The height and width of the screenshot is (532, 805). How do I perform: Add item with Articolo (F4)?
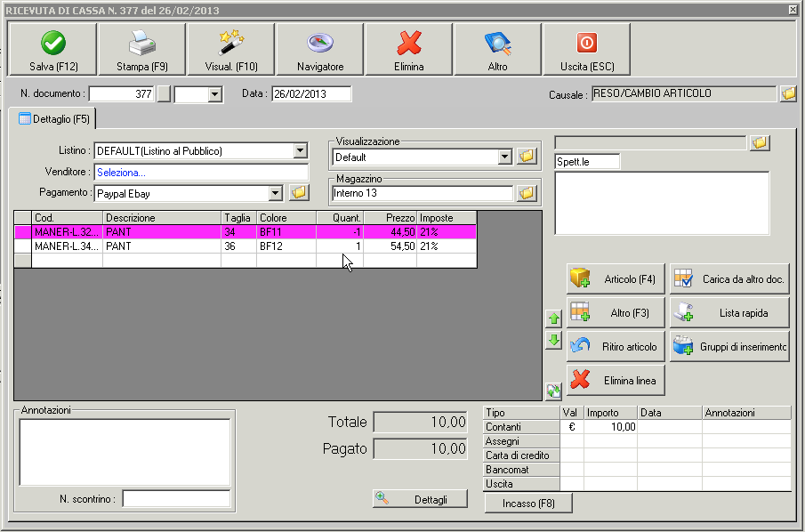tap(616, 278)
